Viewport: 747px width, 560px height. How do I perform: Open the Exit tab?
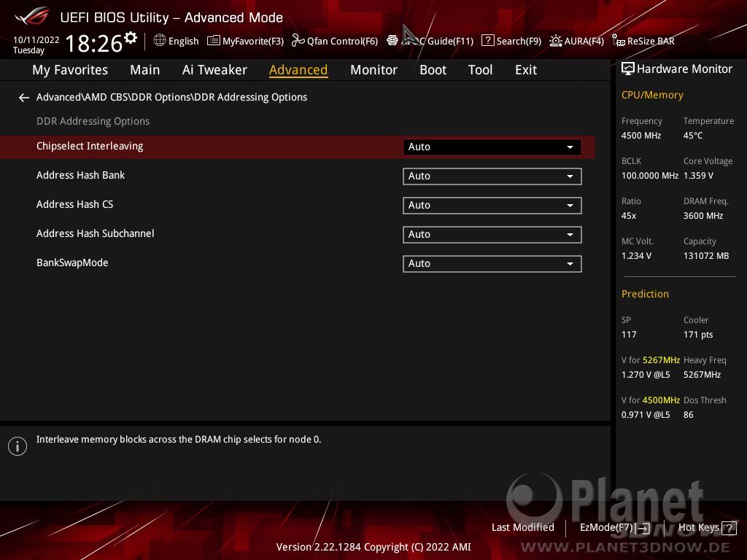(x=526, y=70)
